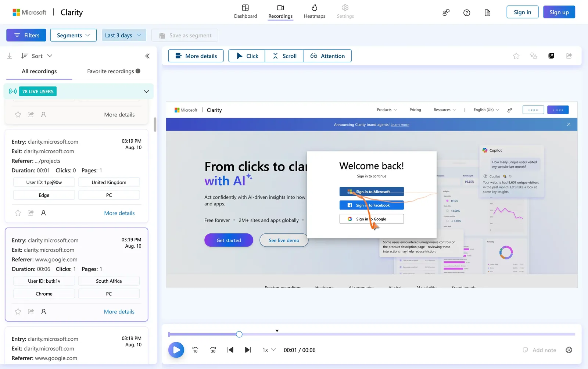
Task: Favorite the top partially shown recording card
Action: tap(18, 114)
